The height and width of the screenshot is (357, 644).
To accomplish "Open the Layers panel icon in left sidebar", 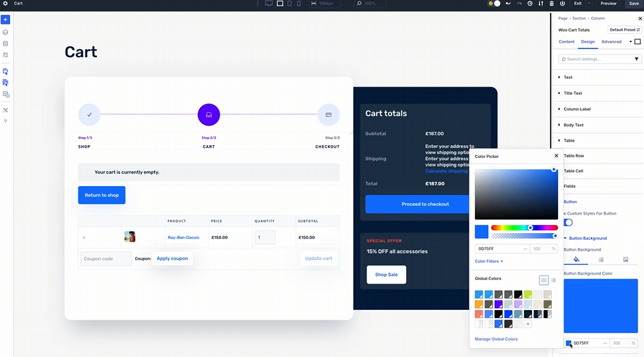I will point(5,32).
